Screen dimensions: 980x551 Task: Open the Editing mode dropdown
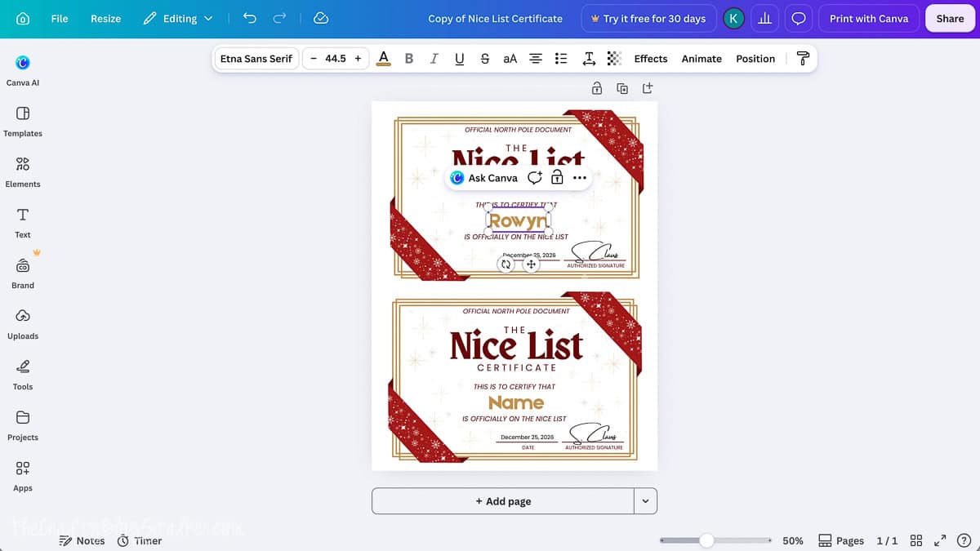(x=178, y=18)
